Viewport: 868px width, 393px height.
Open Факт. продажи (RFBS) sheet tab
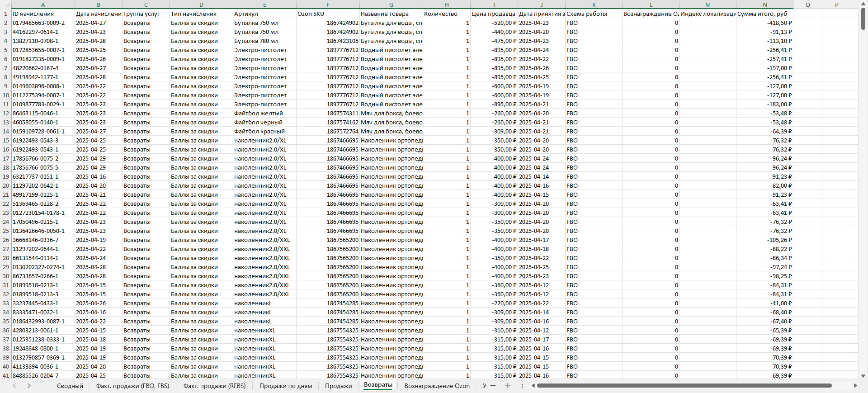click(214, 386)
